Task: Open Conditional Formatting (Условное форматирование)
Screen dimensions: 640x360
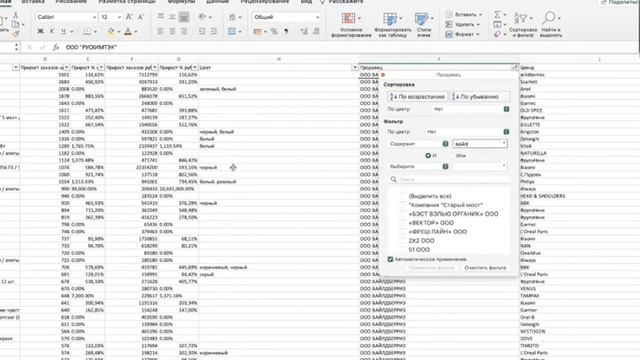Action: pos(351,24)
